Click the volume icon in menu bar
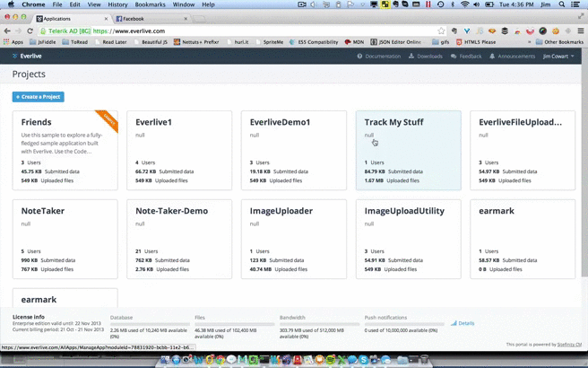Viewport: 588px width, 368px height. coord(476,4)
